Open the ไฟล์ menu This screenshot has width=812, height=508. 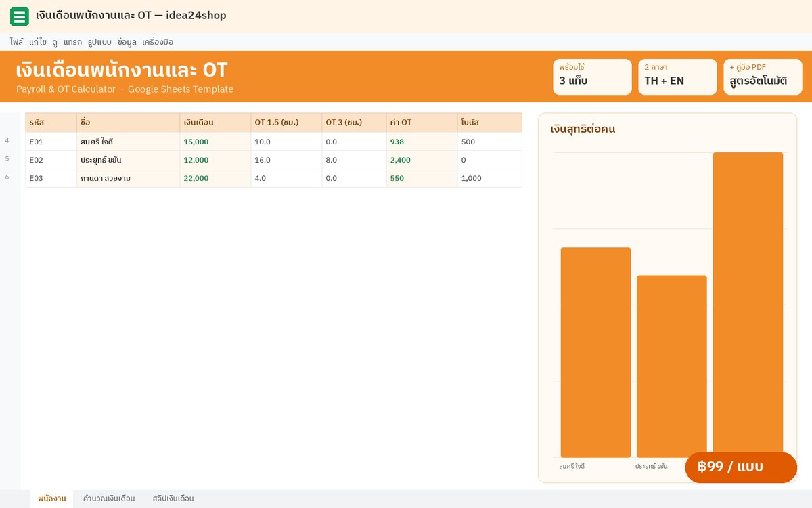coord(17,42)
